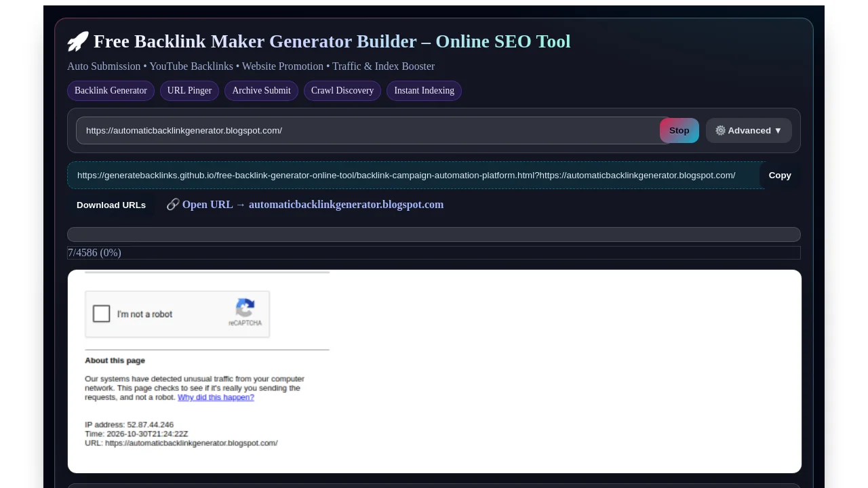Copy the generated backlink URL
Viewport: 868px width, 488px height.
click(780, 176)
